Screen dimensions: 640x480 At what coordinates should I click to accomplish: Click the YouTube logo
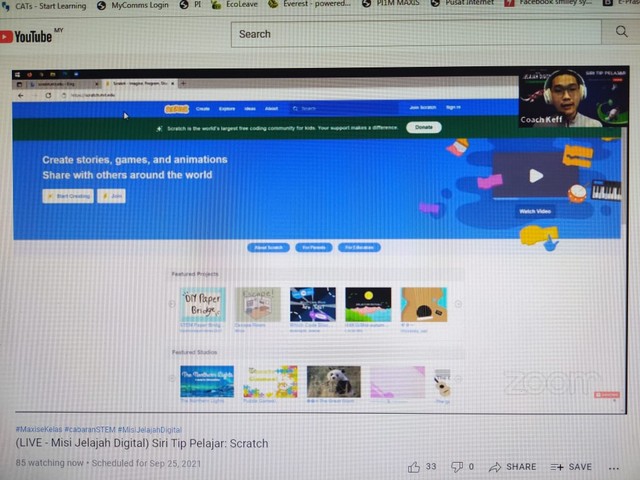(27, 37)
